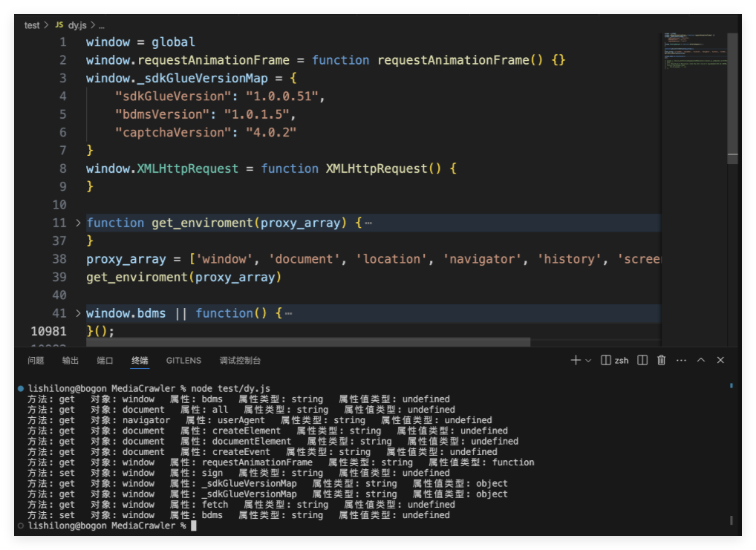Click get_enviroment(proxy_array) call on line 39

pos(183,277)
